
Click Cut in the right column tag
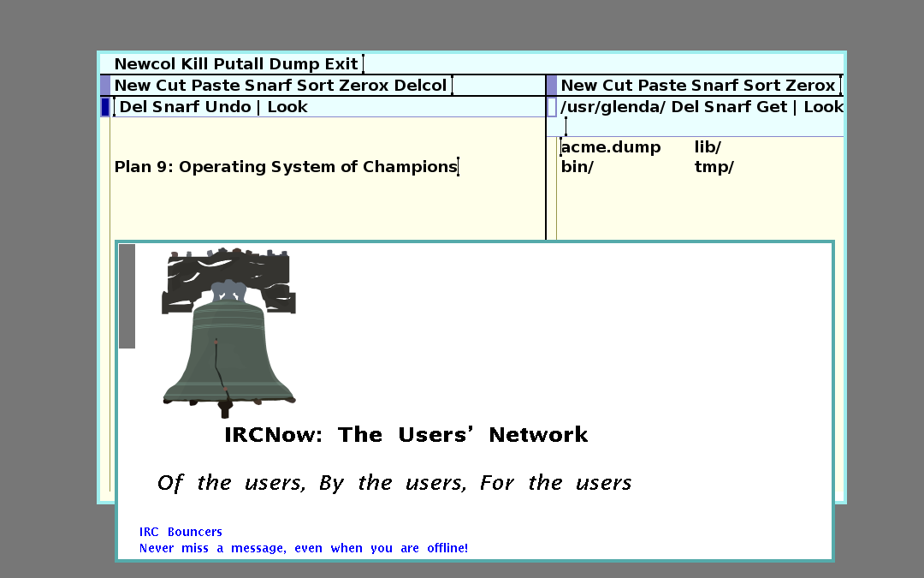pos(618,86)
